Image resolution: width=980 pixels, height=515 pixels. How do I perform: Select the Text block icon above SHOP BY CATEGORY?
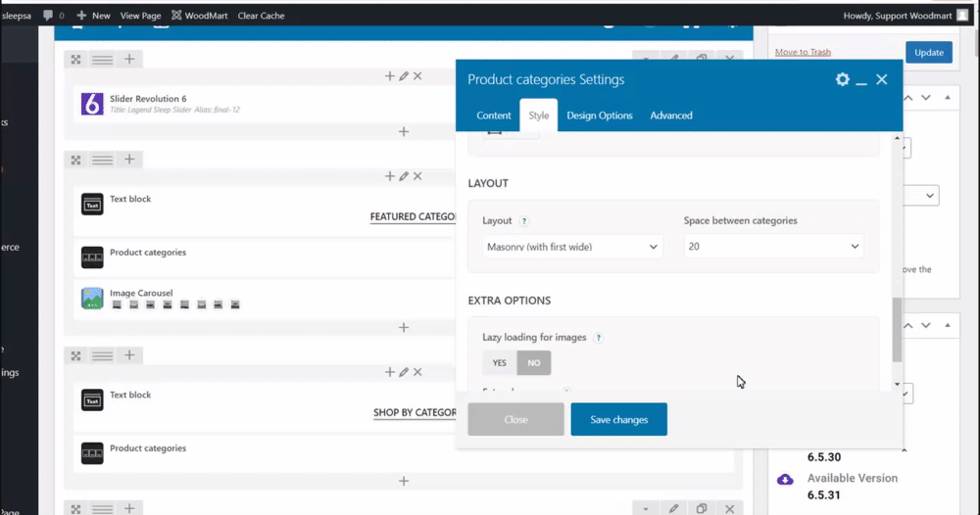(x=92, y=400)
